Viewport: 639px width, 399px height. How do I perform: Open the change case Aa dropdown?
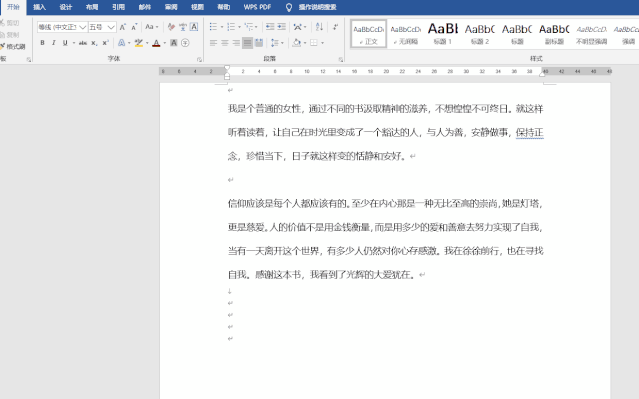coord(152,27)
